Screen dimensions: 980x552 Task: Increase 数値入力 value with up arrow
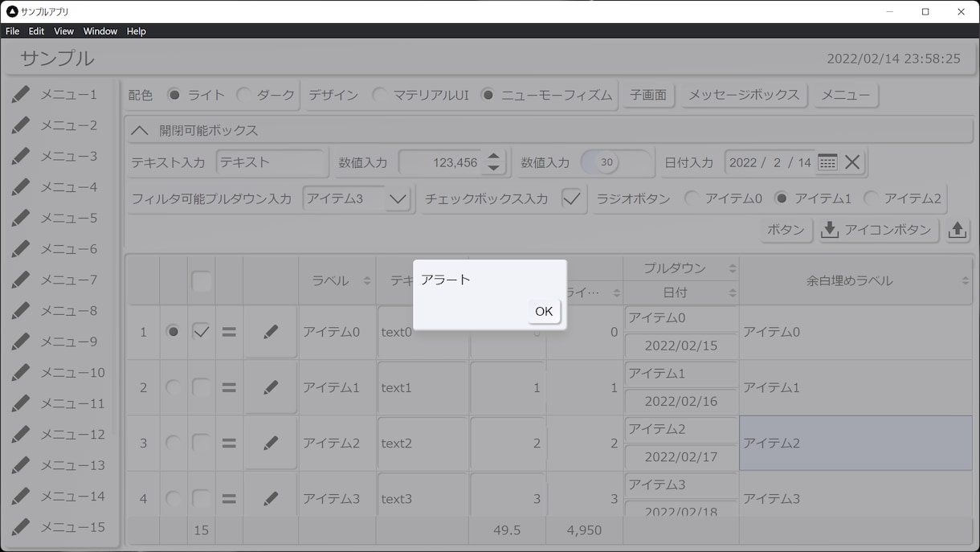tap(493, 156)
